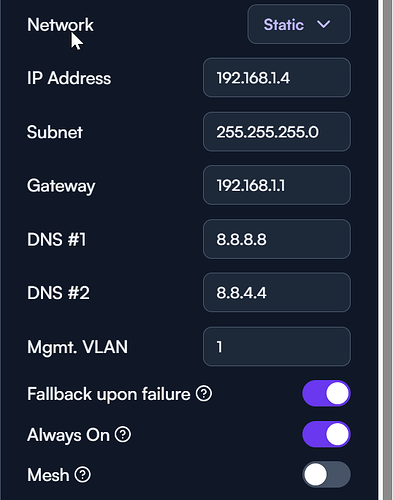Open the Network Static dropdown

tap(299, 24)
